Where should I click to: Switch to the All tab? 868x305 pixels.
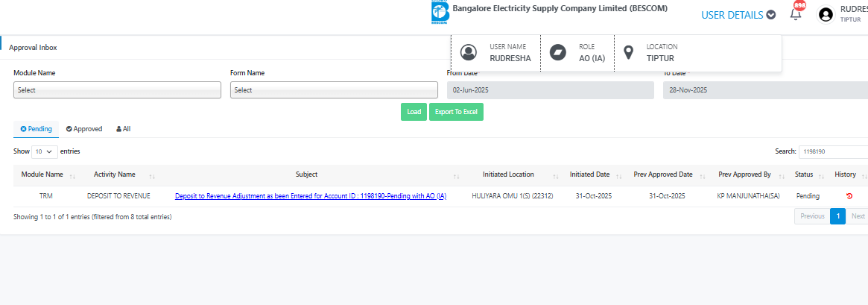124,129
